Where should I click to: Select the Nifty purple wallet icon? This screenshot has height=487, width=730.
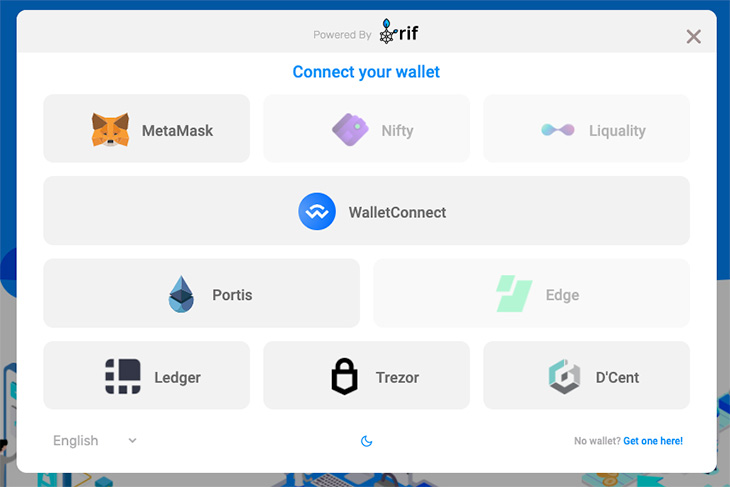[x=350, y=130]
